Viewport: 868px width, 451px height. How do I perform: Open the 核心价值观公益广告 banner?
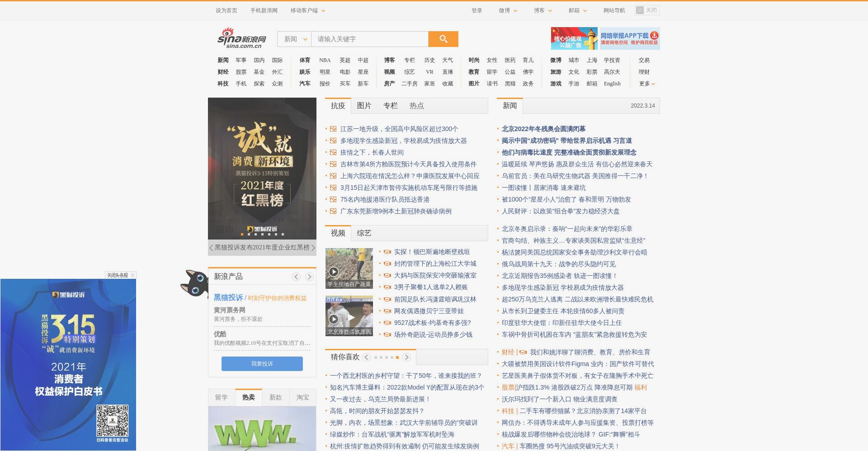(574, 38)
